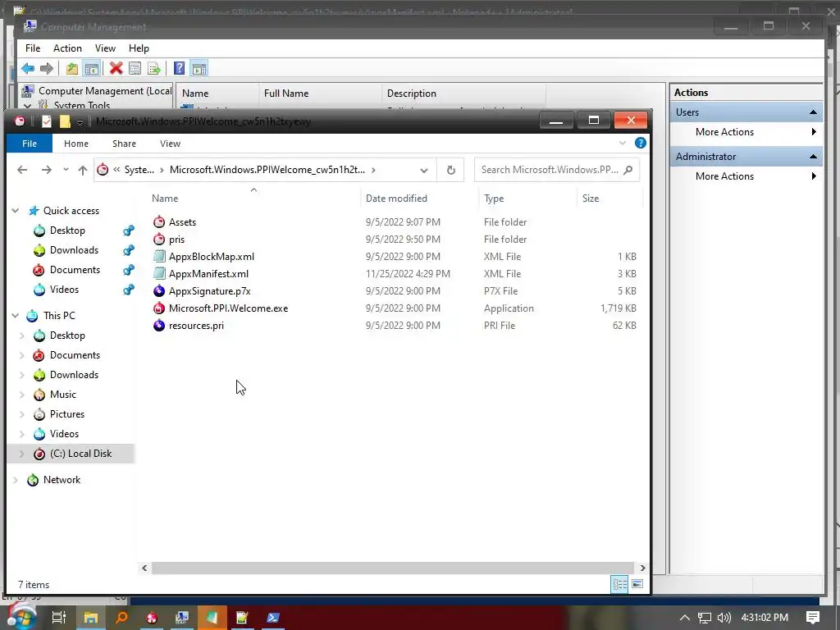Click New folder icon in Explorer title bar
This screenshot has width=840, height=630.
65,121
